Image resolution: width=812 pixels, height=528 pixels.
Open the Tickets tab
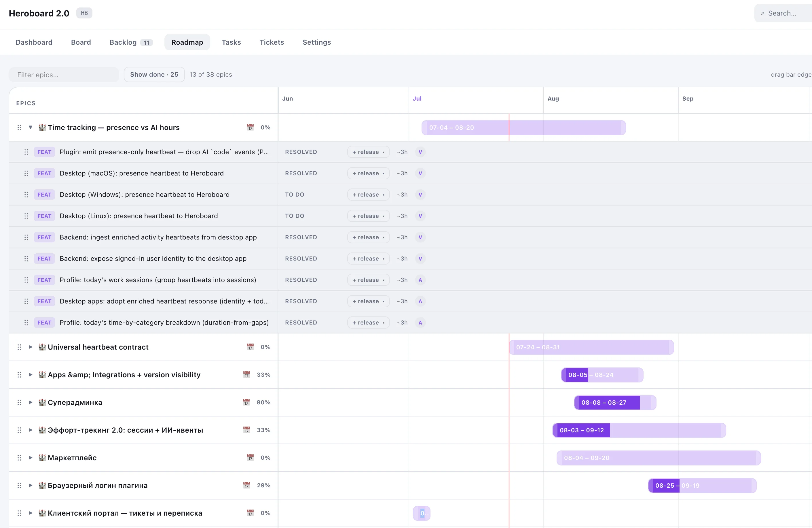click(272, 42)
